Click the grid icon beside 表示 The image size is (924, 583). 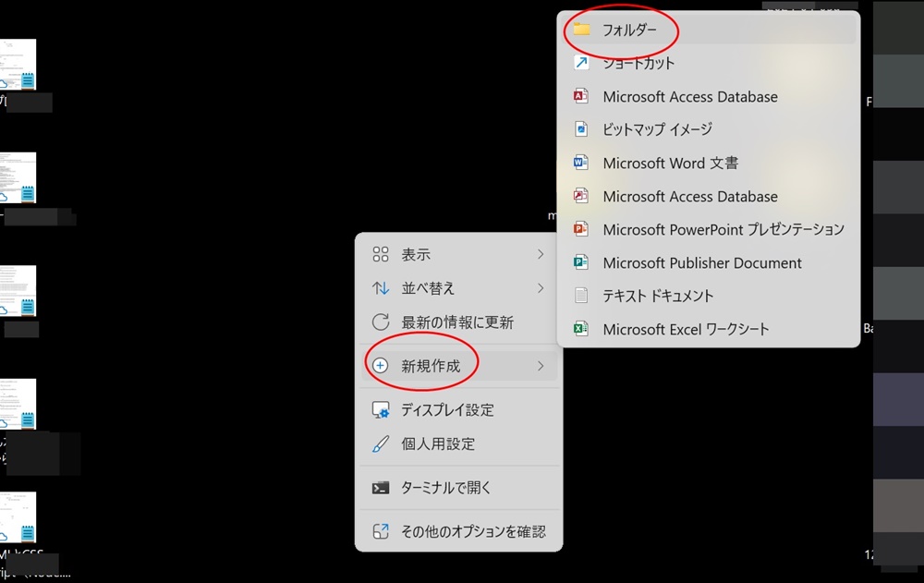coord(381,254)
